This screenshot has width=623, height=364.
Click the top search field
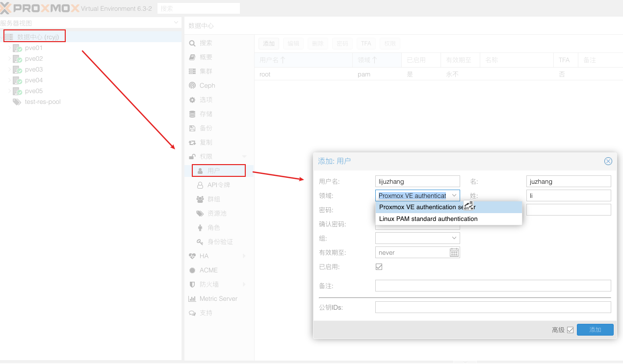click(x=199, y=8)
